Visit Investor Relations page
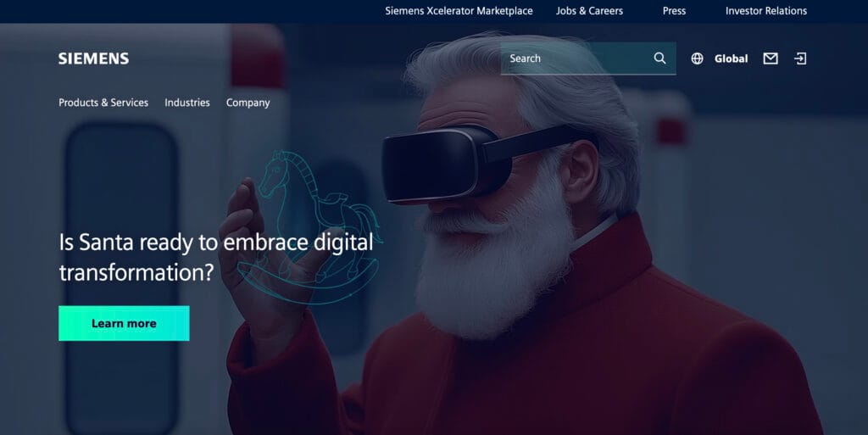 tap(766, 11)
